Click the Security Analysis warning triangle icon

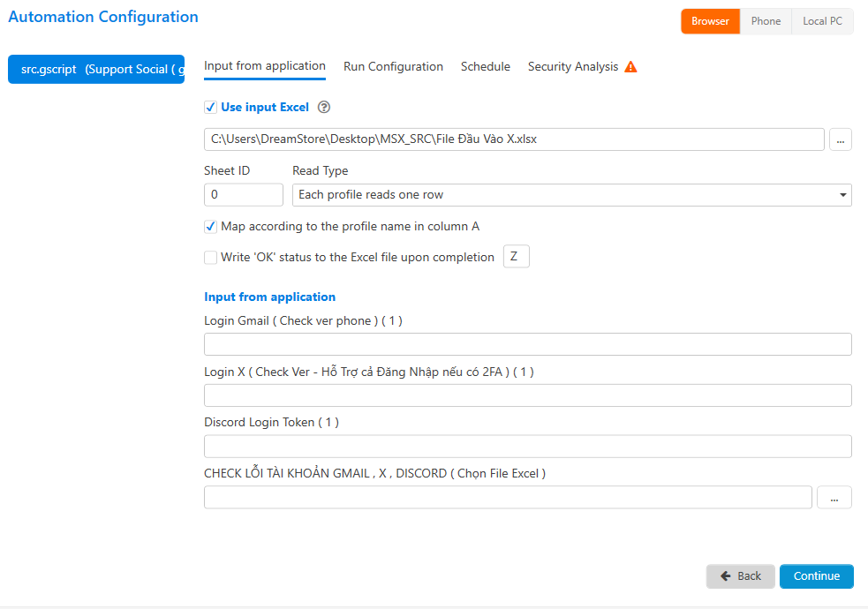click(x=630, y=67)
